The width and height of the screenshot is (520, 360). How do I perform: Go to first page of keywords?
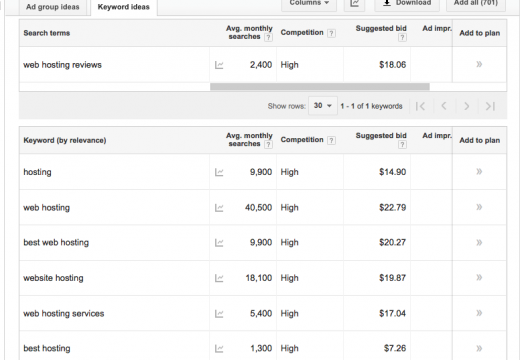421,106
